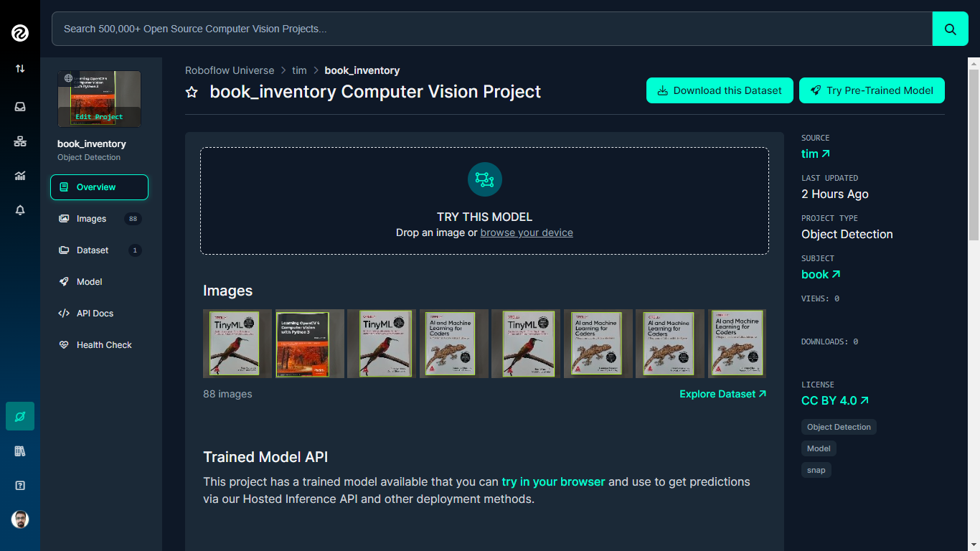The image size is (980, 551).
Task: Click Explore Dataset link
Action: click(722, 394)
